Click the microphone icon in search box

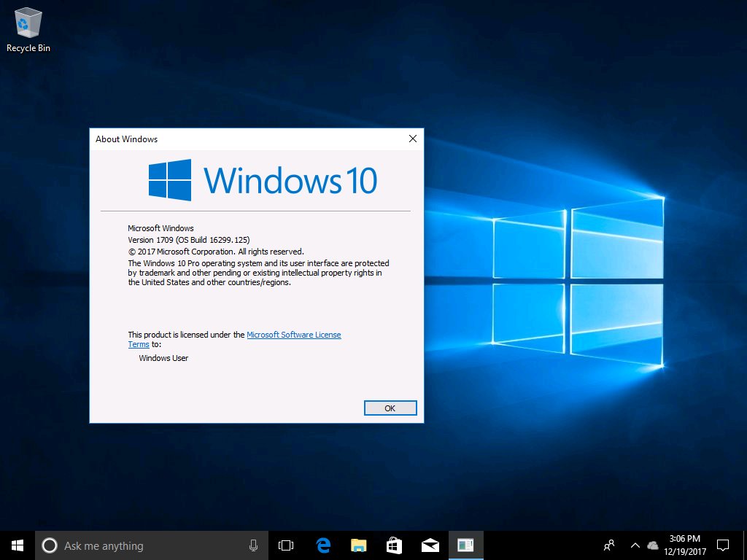(x=253, y=545)
